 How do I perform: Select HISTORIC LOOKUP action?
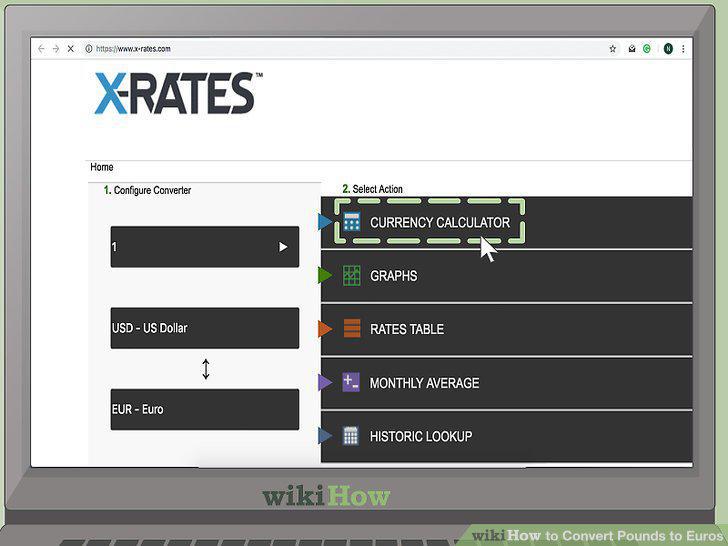coord(506,436)
